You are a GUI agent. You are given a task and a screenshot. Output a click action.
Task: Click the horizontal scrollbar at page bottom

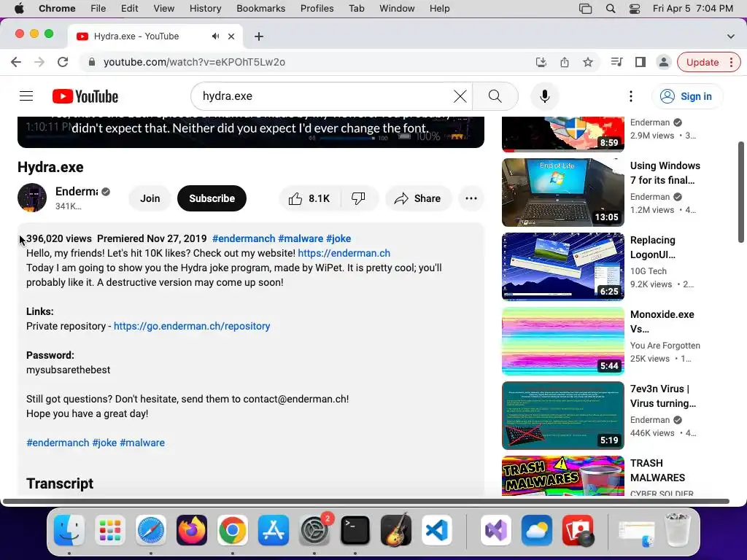[366, 501]
